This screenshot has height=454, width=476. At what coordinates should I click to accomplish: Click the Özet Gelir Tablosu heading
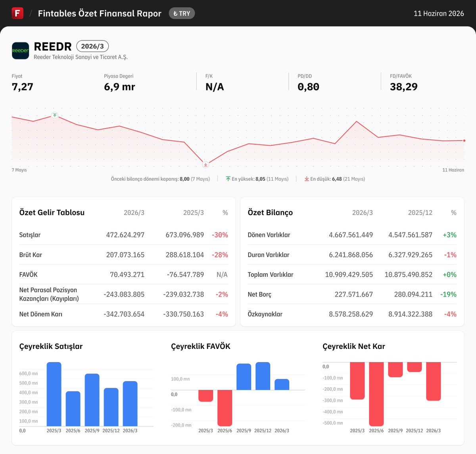pyautogui.click(x=52, y=213)
